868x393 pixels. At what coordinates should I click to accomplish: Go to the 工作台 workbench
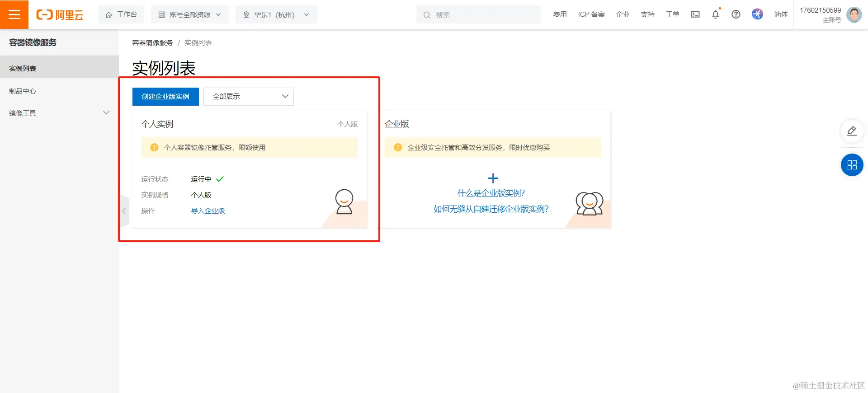pos(121,14)
